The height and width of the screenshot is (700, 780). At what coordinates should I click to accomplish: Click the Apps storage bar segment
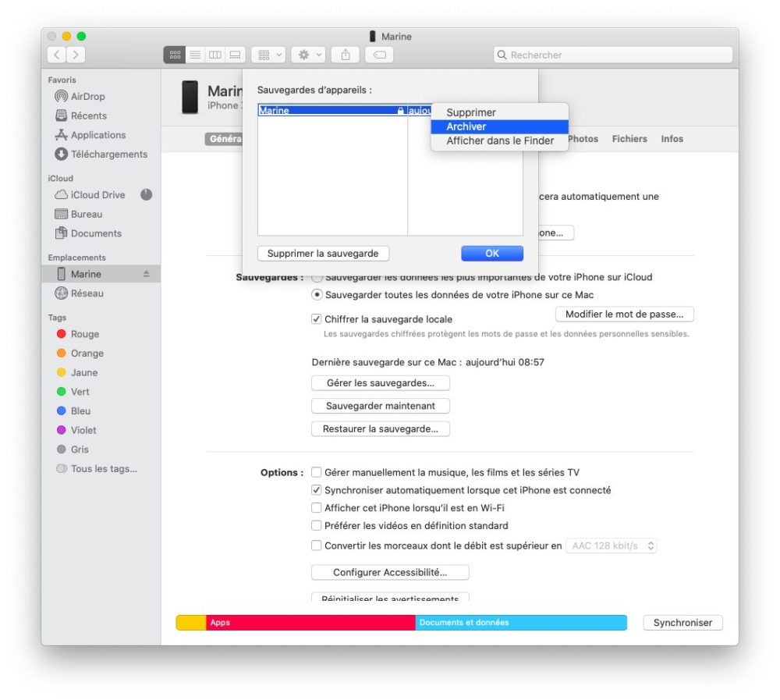tap(311, 622)
